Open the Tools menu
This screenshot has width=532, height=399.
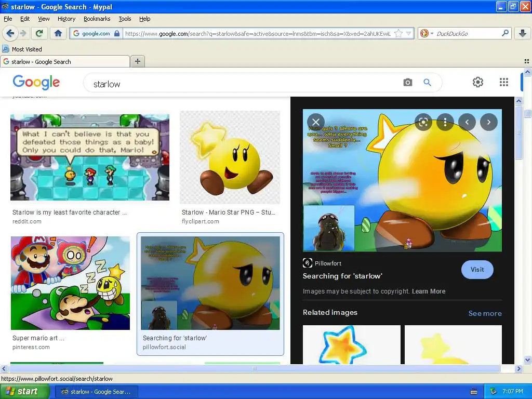click(x=125, y=19)
